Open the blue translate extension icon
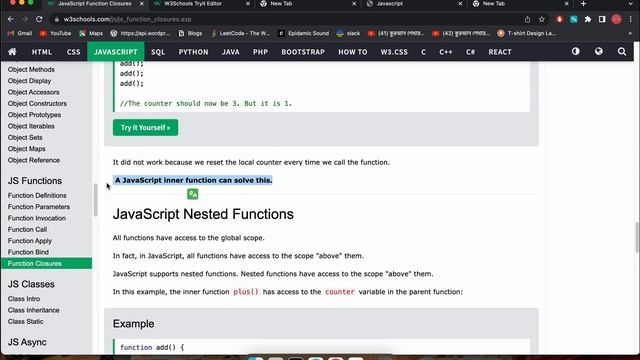 pyautogui.click(x=573, y=19)
